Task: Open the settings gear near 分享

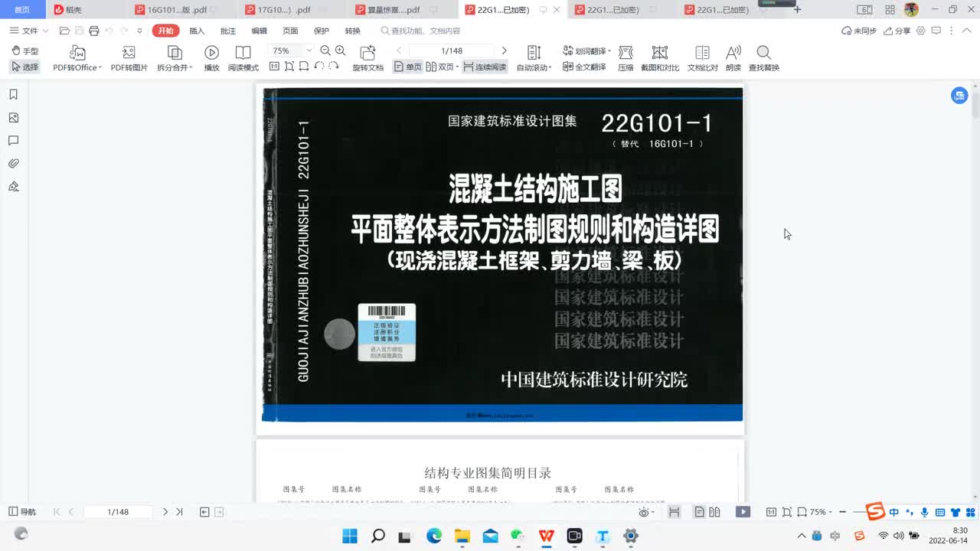Action: pyautogui.click(x=921, y=31)
